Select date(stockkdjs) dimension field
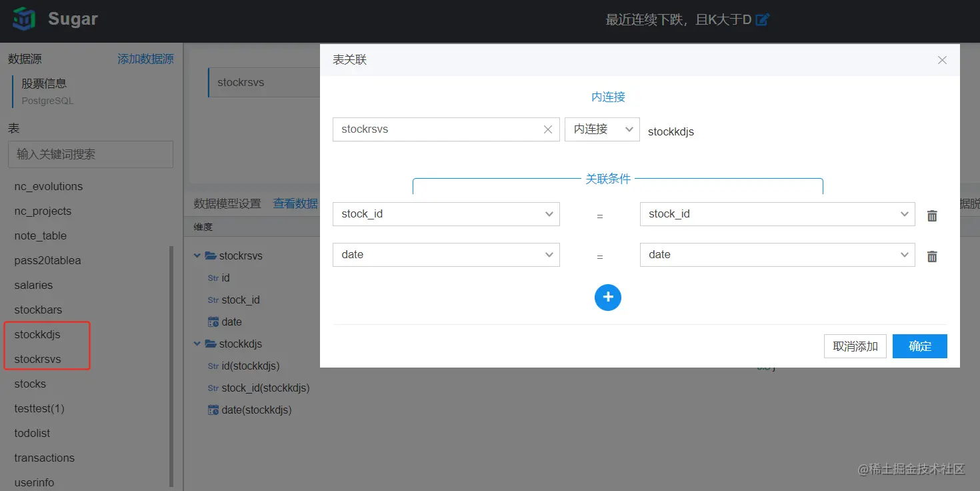 click(257, 410)
